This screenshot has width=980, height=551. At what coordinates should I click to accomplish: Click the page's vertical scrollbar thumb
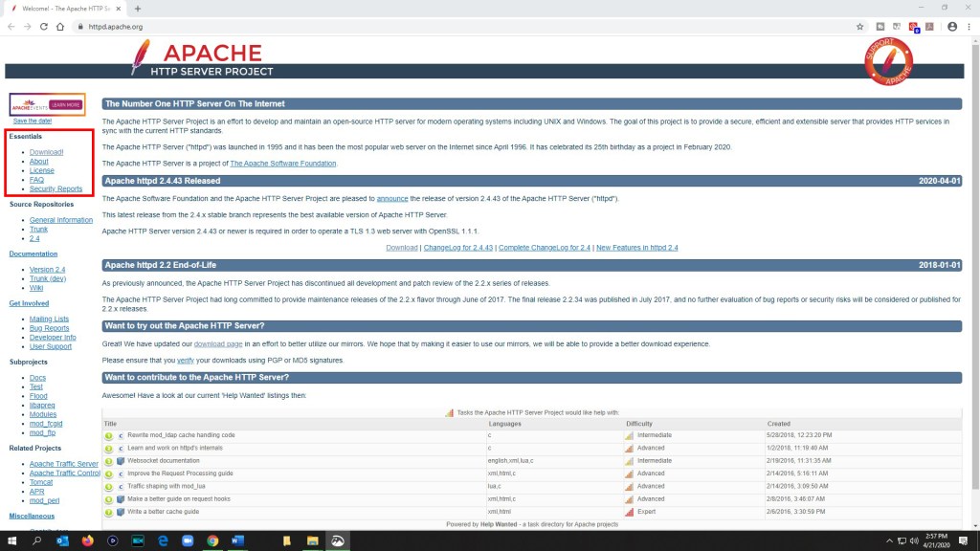973,191
